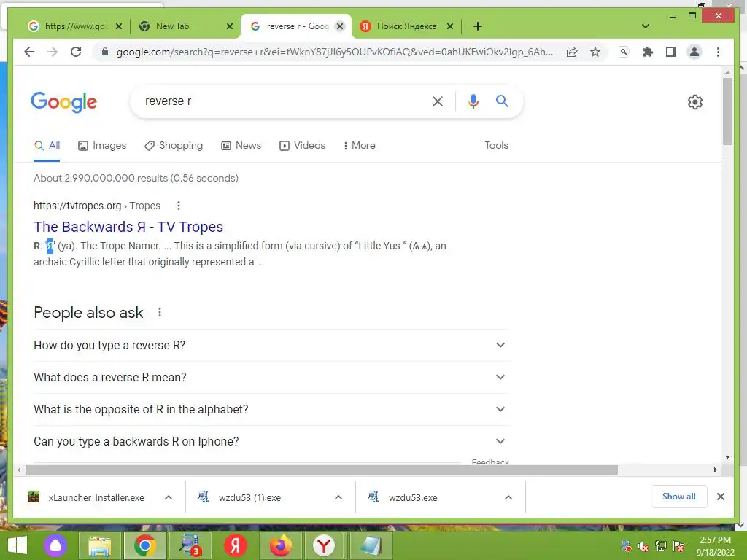Open Chrome's three-dot menu
Image resolution: width=747 pixels, height=560 pixels.
click(x=718, y=52)
